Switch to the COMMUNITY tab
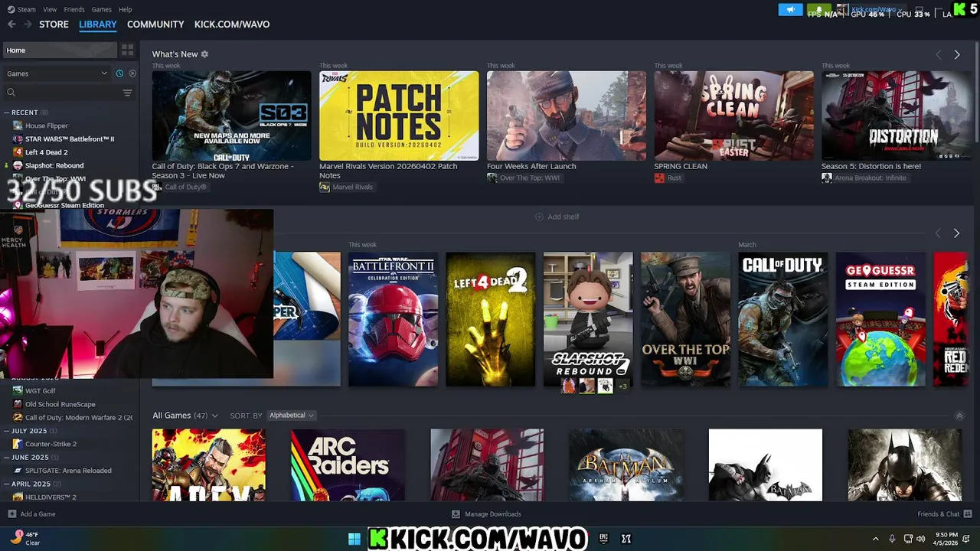The height and width of the screenshot is (551, 980). coord(155,24)
